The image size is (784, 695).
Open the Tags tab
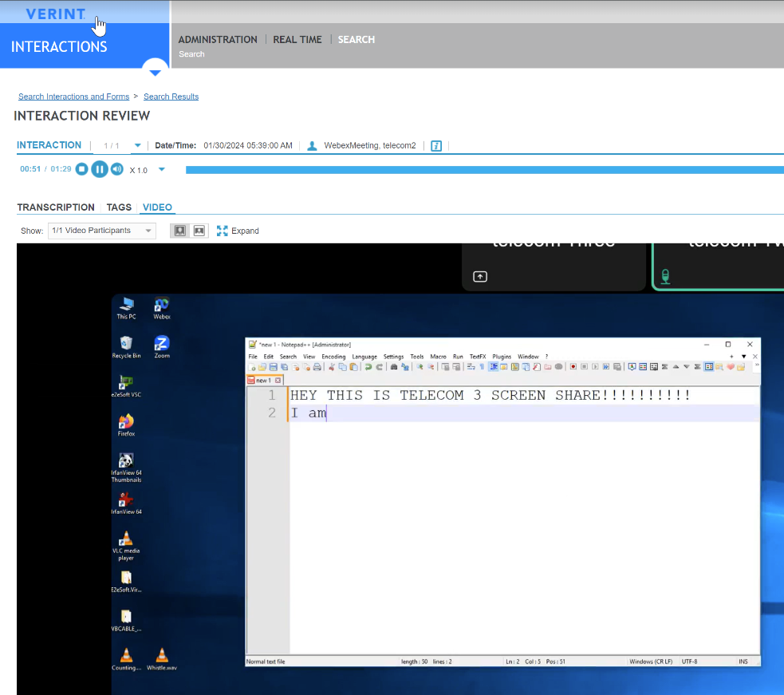coord(119,207)
